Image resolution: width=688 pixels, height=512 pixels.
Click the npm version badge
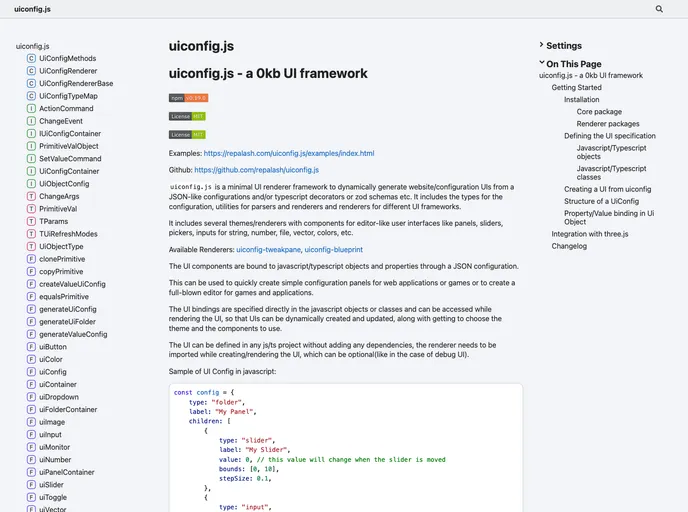point(188,98)
